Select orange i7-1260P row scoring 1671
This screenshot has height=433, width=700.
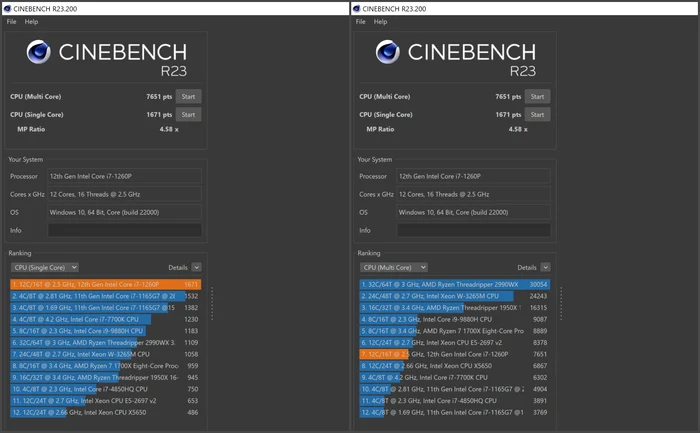pyautogui.click(x=105, y=284)
